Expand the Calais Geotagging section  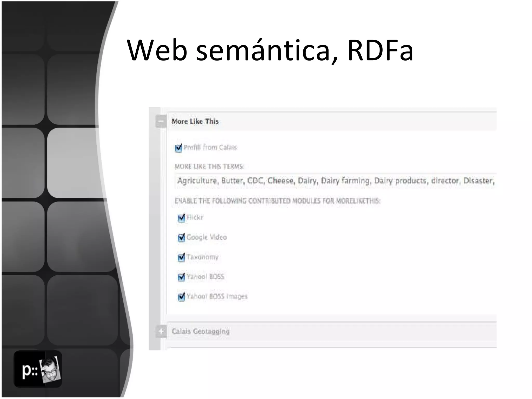coord(161,331)
